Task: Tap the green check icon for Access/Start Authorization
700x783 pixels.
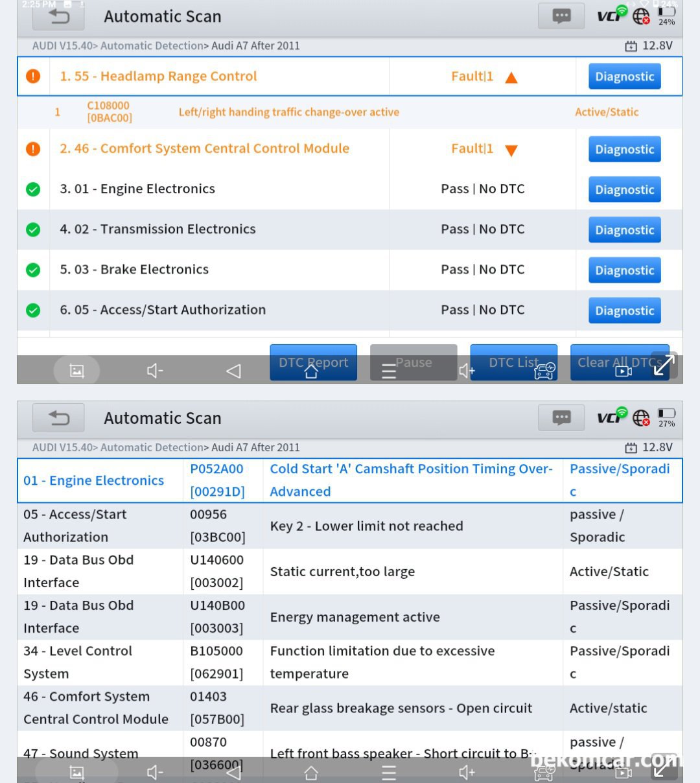Action: [33, 310]
